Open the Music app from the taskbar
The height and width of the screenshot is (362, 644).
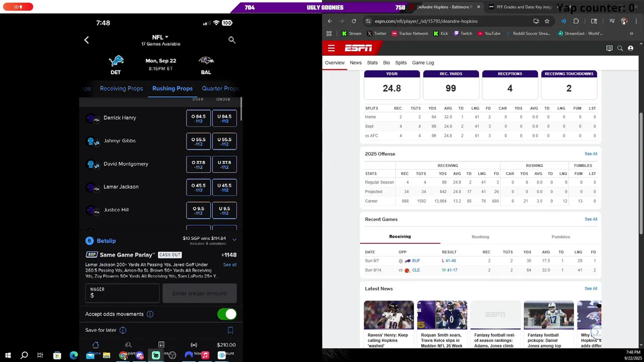click(205, 355)
